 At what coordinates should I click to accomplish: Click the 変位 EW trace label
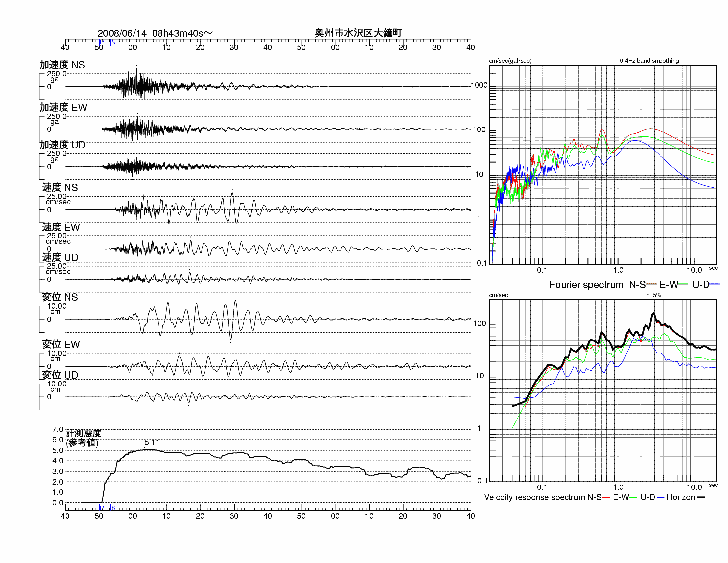pos(61,344)
